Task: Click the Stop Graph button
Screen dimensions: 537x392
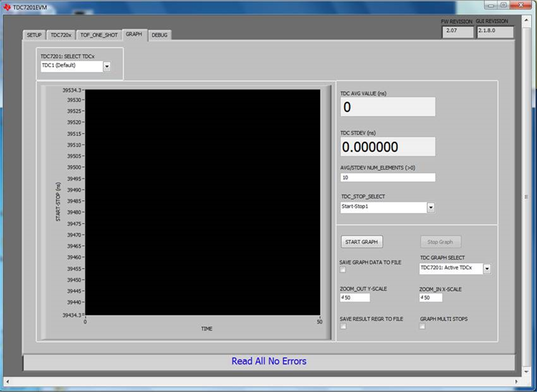Action: 440,242
